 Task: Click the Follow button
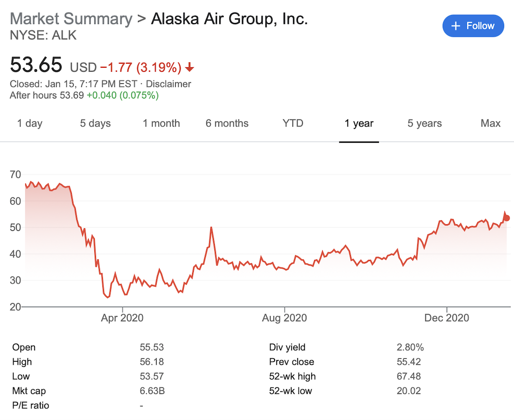pyautogui.click(x=473, y=26)
